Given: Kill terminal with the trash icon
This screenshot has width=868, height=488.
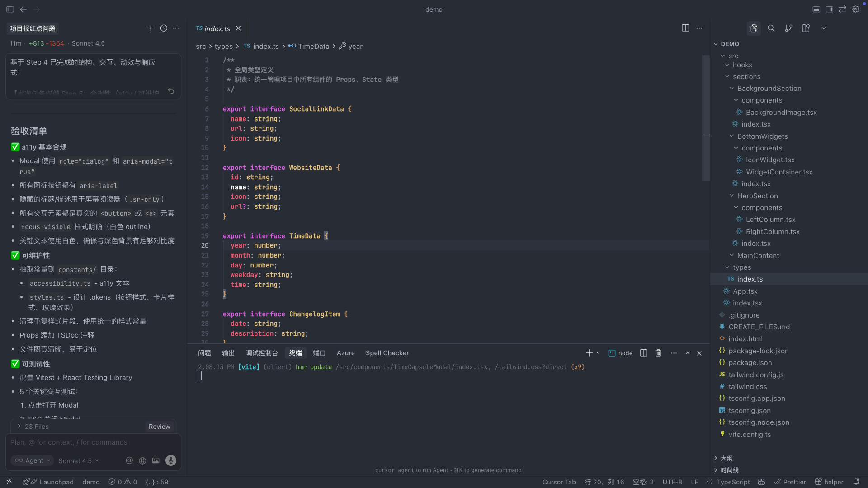Looking at the screenshot, I should coord(658,353).
